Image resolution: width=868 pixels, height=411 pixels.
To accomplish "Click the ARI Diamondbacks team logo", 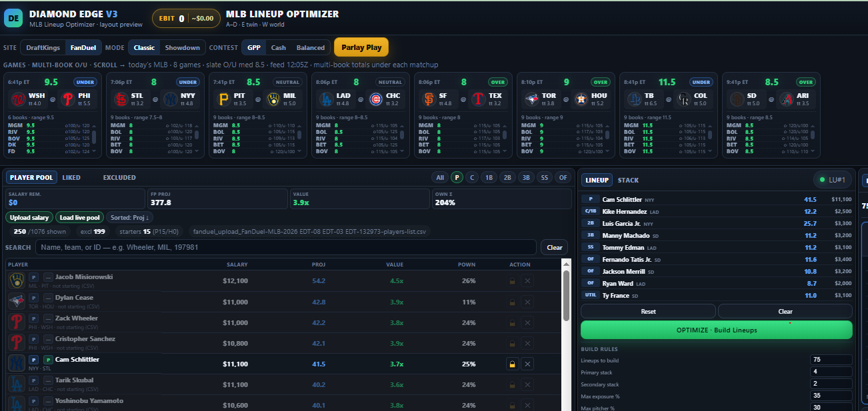I will (786, 99).
